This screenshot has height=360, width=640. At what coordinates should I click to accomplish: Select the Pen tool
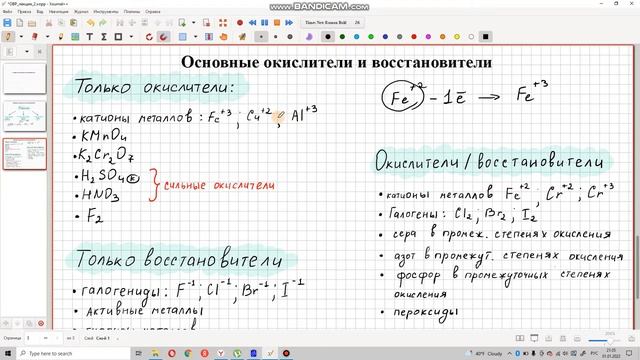tap(8, 37)
